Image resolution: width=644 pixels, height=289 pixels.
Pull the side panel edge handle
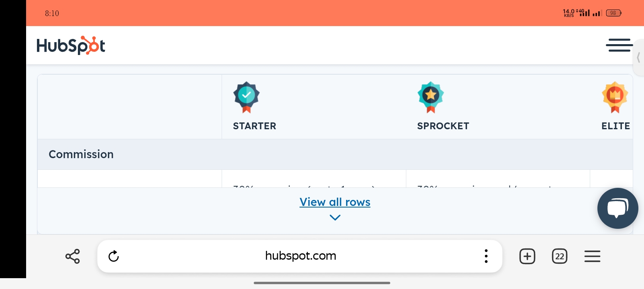[638, 57]
